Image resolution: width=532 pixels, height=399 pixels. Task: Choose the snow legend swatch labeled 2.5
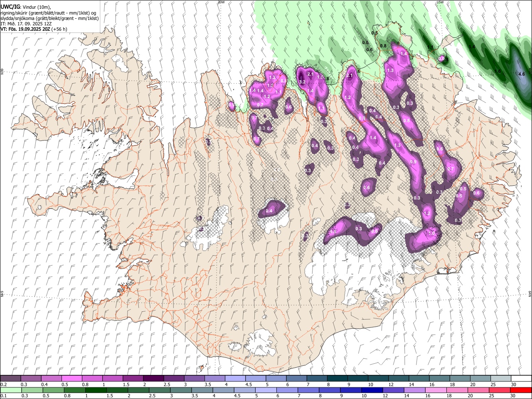click(173, 379)
